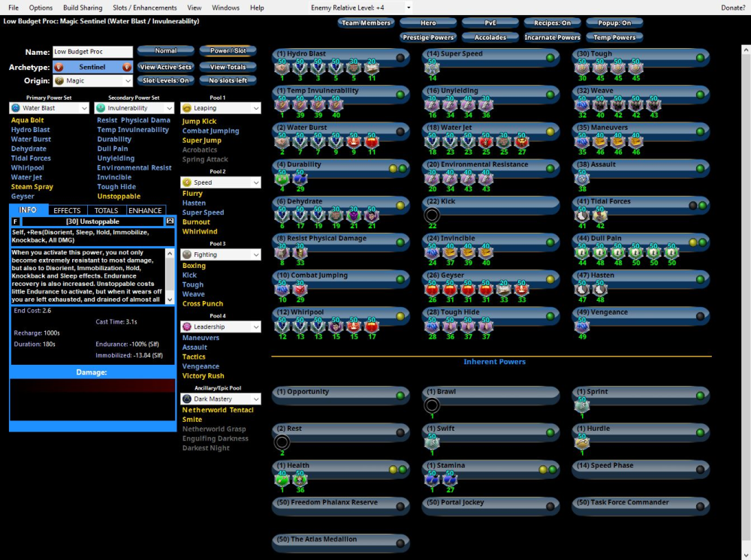This screenshot has width=751, height=560.
Task: Click the first enhancement slot of Hydro Blast
Action: tap(282, 68)
